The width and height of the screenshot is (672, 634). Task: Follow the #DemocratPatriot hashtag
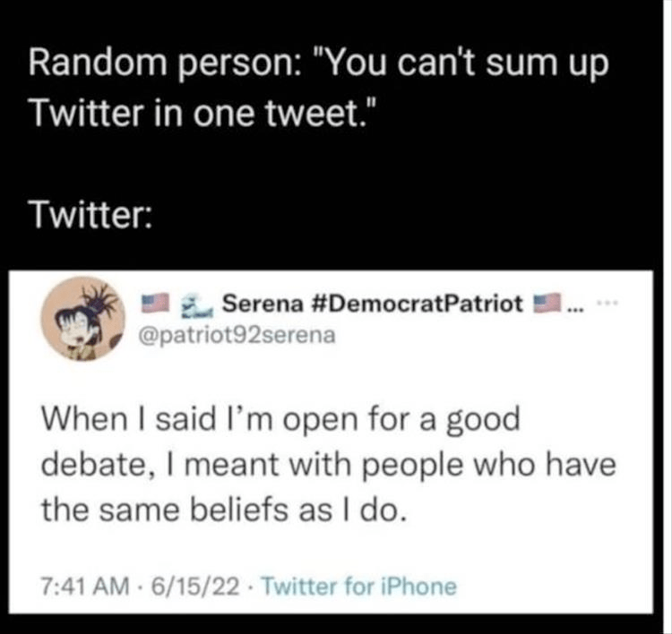coord(415,304)
